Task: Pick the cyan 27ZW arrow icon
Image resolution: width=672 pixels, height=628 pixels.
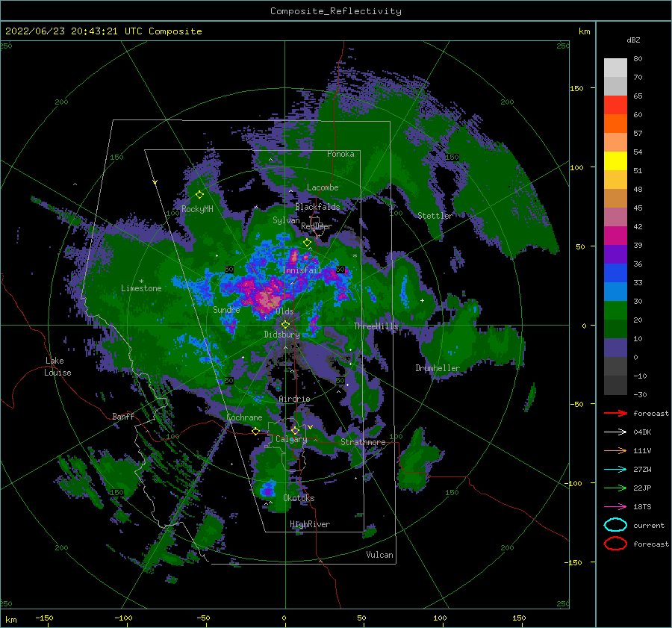Action: click(x=615, y=470)
